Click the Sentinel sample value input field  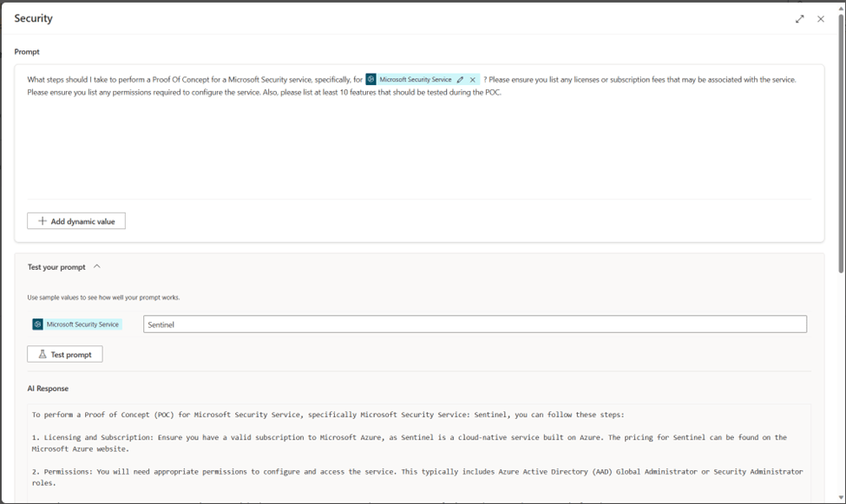474,324
